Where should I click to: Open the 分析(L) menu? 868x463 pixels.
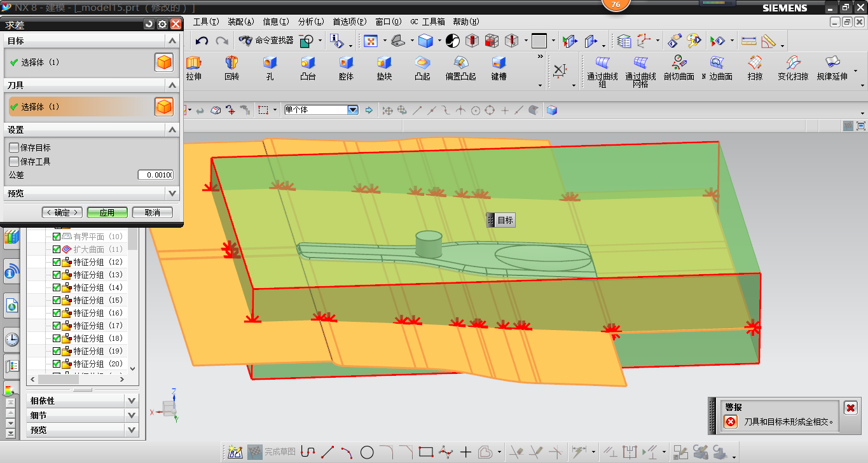(x=310, y=22)
